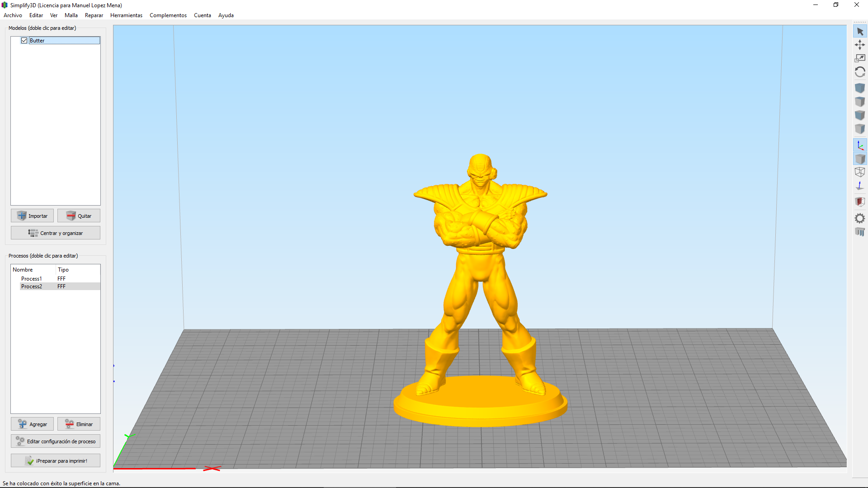This screenshot has width=868, height=488.
Task: Open the cross section view tool
Action: 860,202
